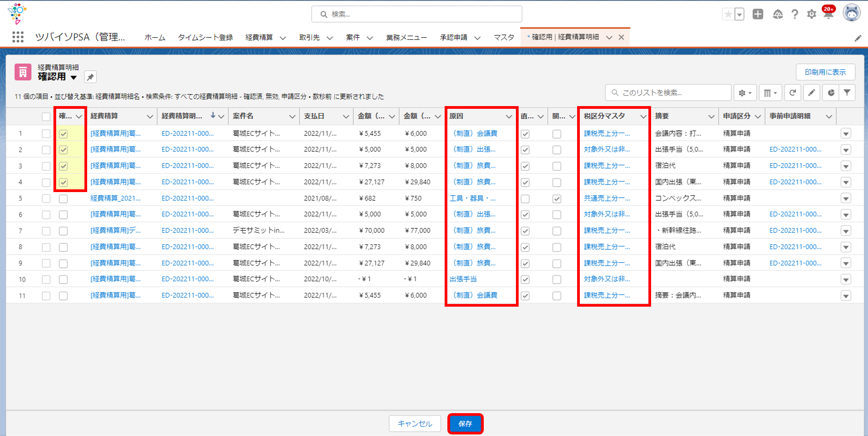
Task: Click the 保存 button
Action: coord(465,424)
